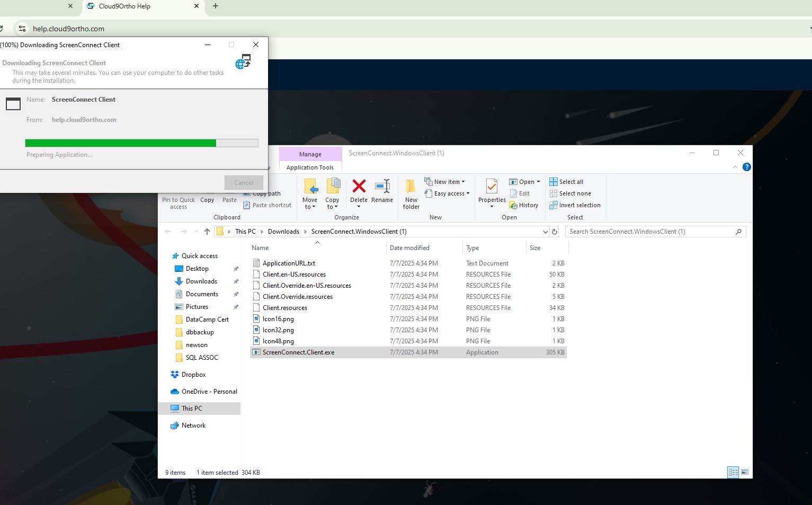Click ScreenConnect.WindowsClient (1) in breadcrumb

click(359, 232)
